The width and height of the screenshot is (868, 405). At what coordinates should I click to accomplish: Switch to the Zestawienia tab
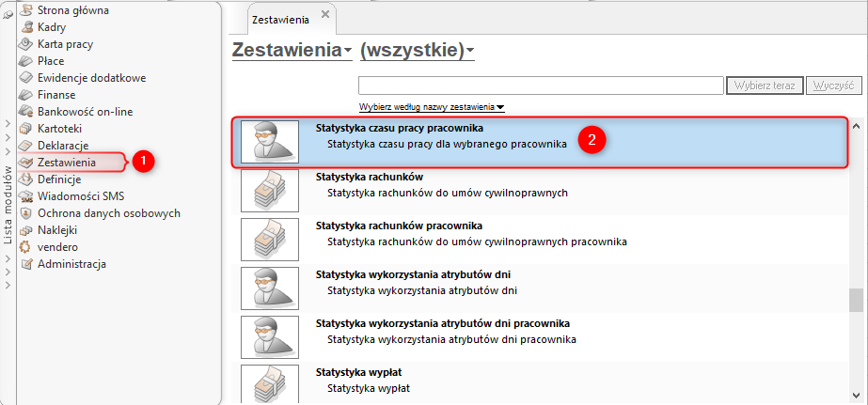pyautogui.click(x=280, y=20)
